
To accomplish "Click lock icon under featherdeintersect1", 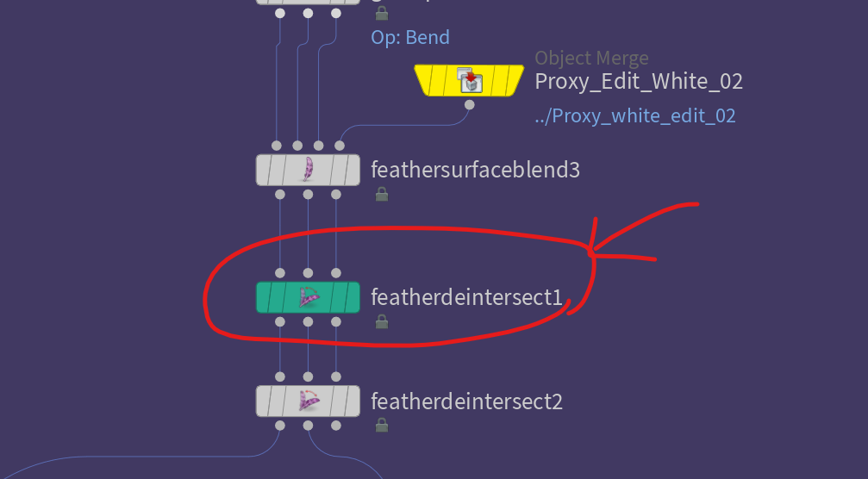I will (381, 322).
